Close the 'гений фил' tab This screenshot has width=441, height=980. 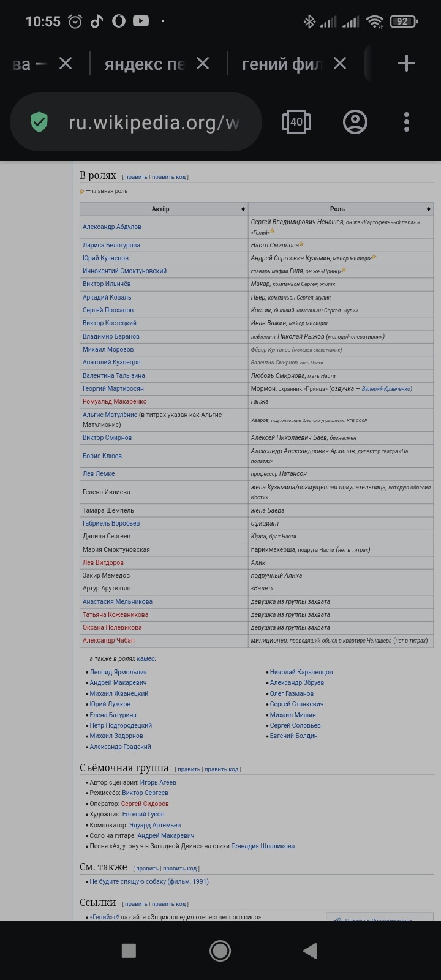click(340, 63)
